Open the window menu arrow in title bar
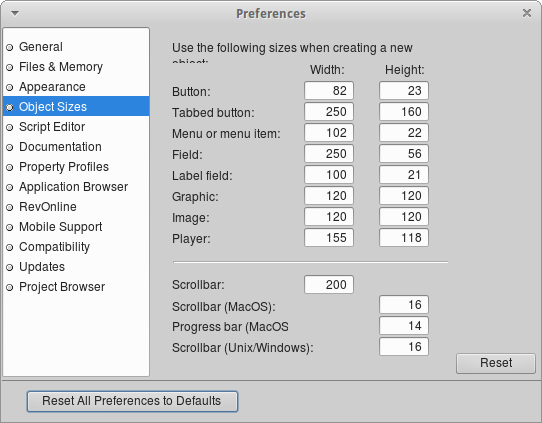This screenshot has width=542, height=423. coord(15,13)
